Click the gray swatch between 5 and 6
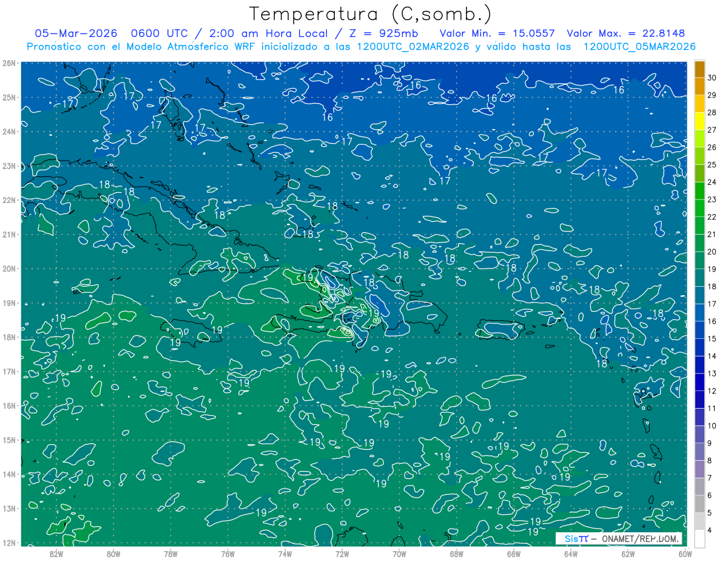The image size is (728, 562). pos(699,503)
